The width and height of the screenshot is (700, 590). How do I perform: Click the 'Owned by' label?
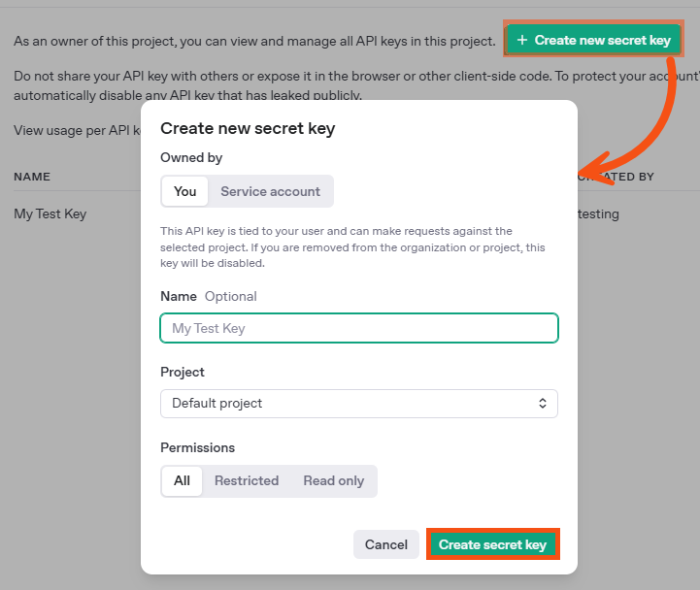191,157
